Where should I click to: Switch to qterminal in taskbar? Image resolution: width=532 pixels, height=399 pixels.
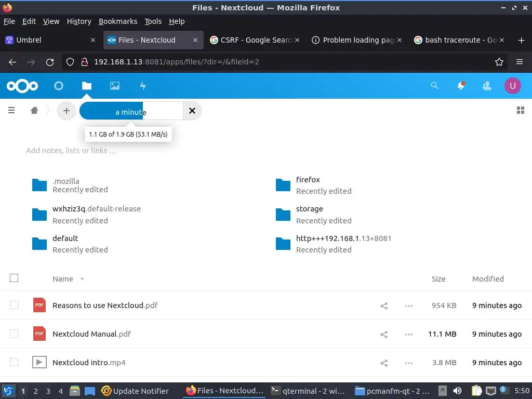[x=308, y=391]
